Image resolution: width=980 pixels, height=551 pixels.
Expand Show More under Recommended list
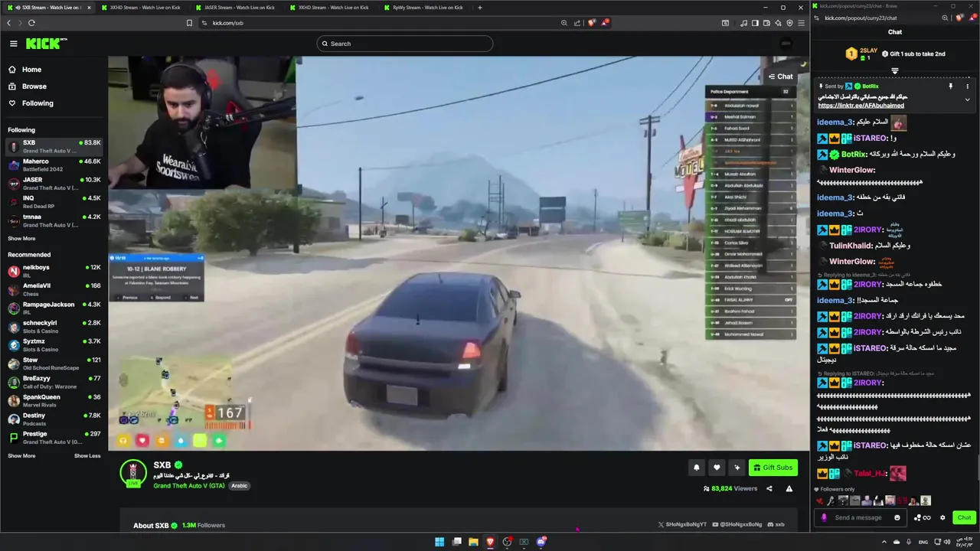(21, 455)
